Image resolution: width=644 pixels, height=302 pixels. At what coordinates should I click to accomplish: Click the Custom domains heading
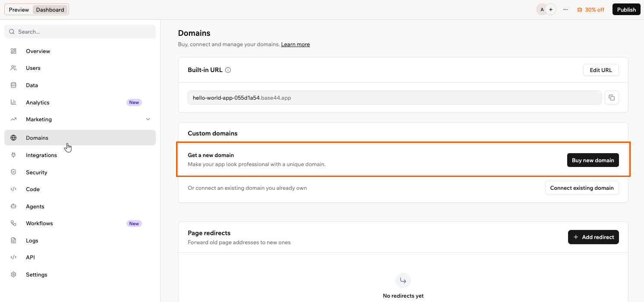pyautogui.click(x=213, y=133)
